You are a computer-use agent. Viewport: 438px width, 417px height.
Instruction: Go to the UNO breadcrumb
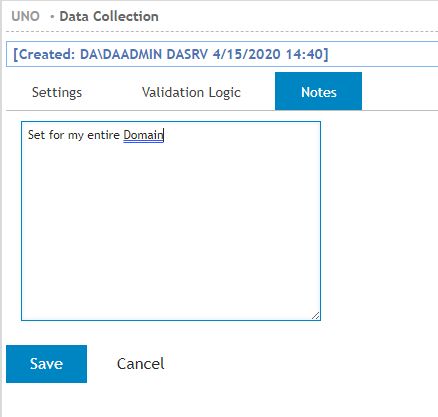point(25,16)
